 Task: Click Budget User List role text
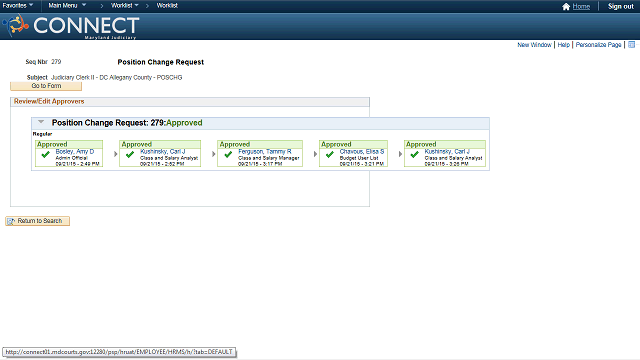tap(359, 158)
